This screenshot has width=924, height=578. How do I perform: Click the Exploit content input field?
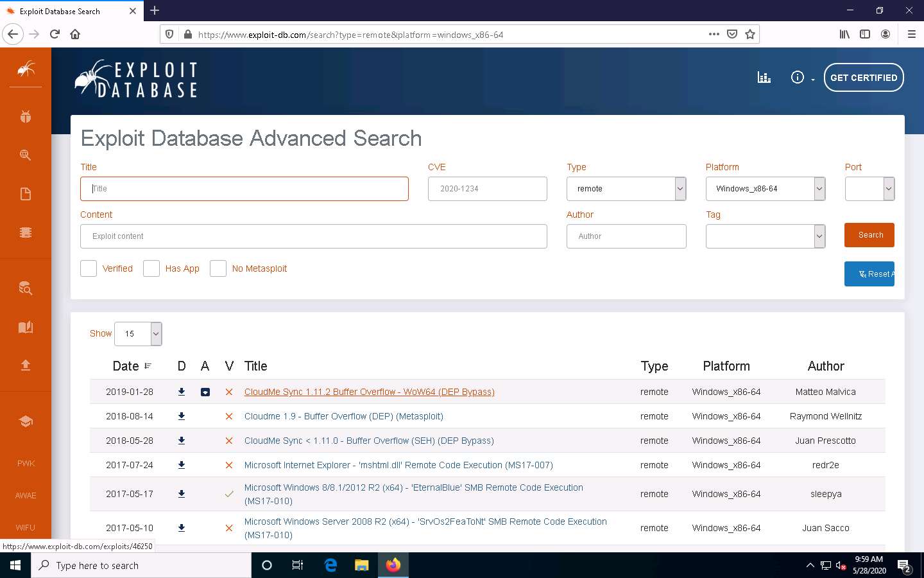point(314,236)
